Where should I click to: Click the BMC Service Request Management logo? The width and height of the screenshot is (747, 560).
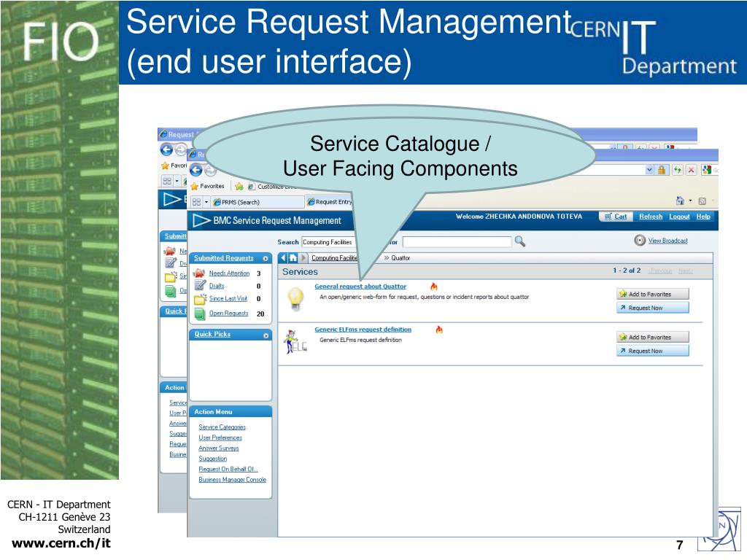[267, 220]
